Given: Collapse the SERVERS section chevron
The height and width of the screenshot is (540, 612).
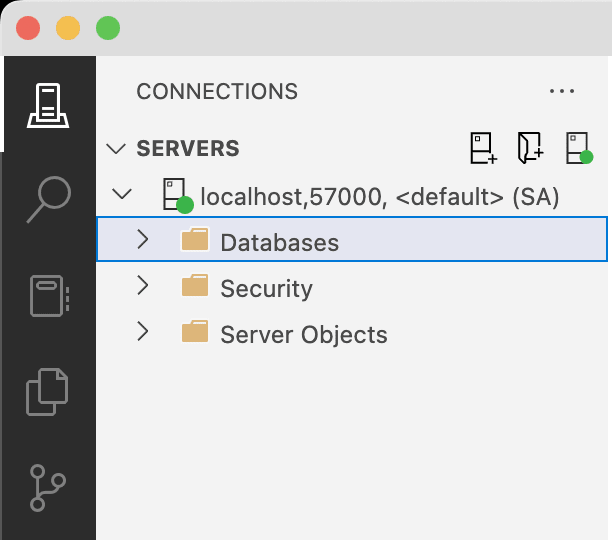Looking at the screenshot, I should [116, 149].
